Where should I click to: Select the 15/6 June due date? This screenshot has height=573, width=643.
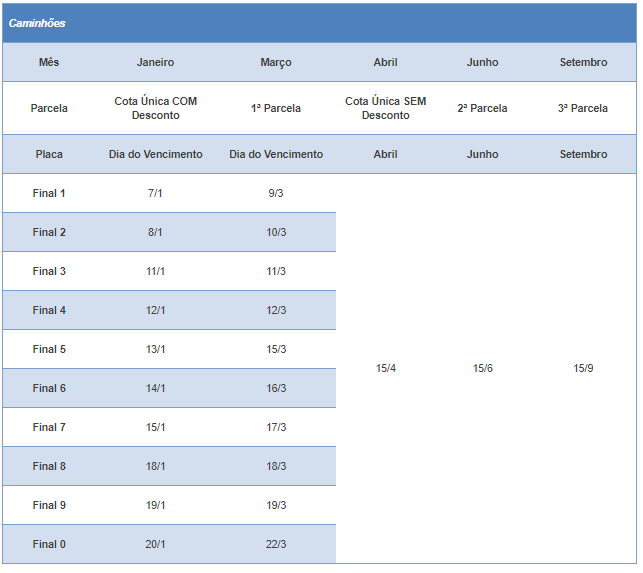point(482,368)
